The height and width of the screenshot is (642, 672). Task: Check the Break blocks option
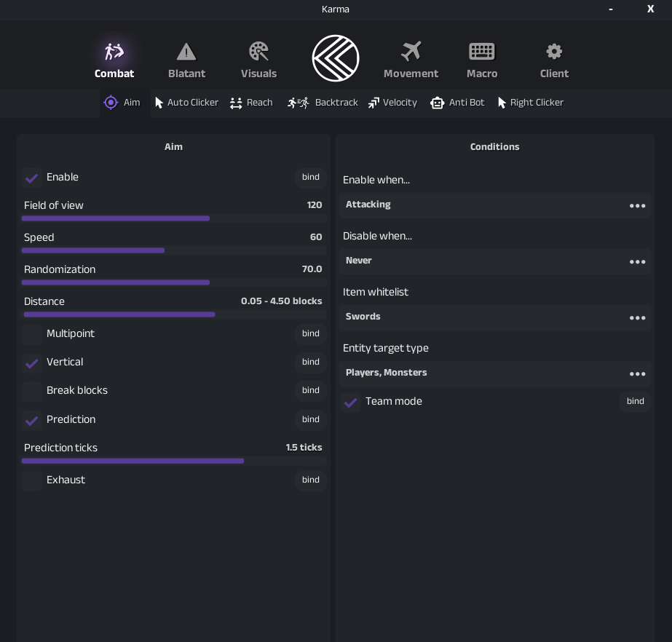32,392
